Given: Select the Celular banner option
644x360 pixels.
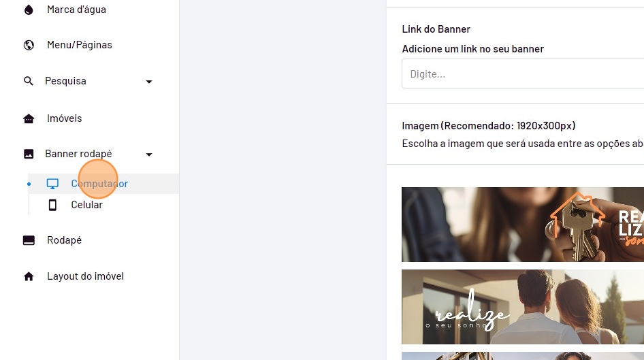Looking at the screenshot, I should 86,205.
